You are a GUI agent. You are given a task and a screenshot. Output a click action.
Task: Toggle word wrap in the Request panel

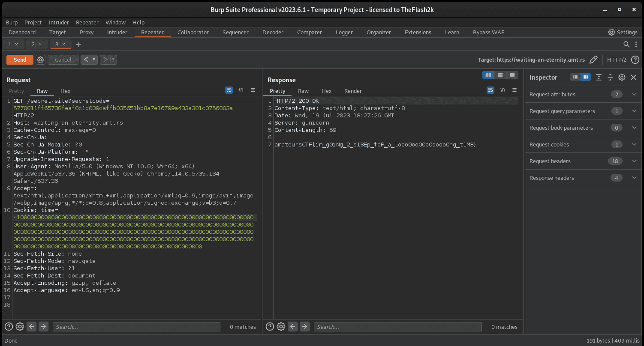click(229, 90)
